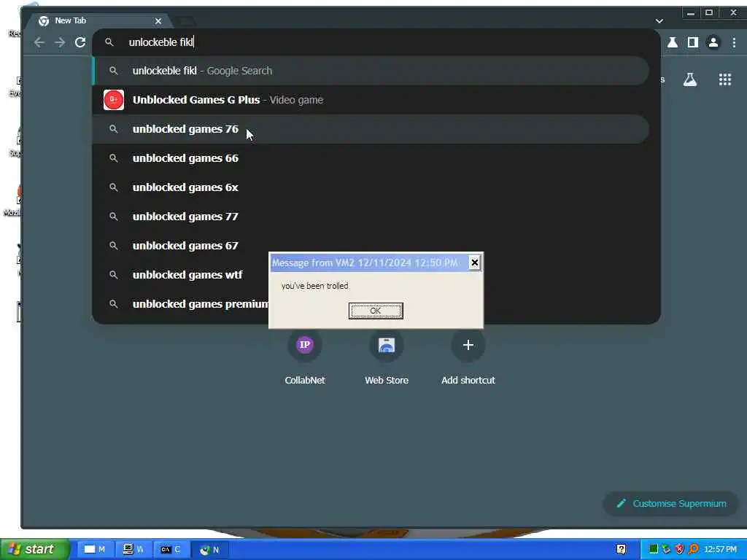
Task: Close the Message from VM2 dialog
Action: pyautogui.click(x=474, y=262)
